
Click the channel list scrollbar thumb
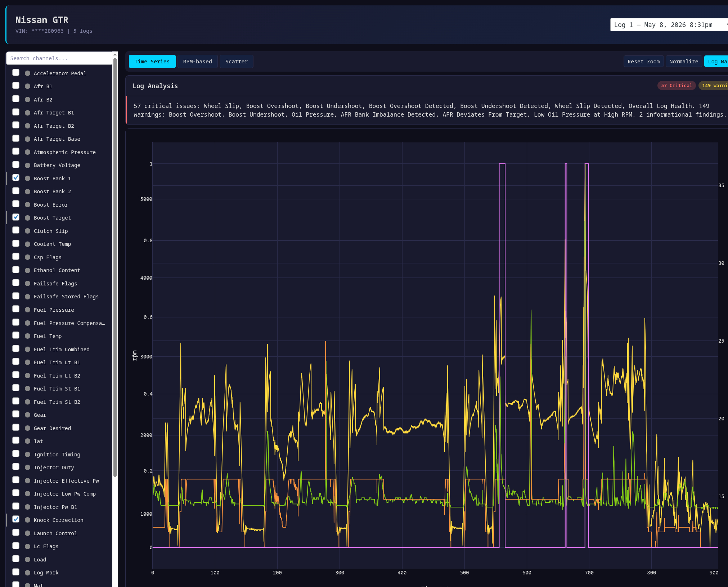pyautogui.click(x=115, y=267)
